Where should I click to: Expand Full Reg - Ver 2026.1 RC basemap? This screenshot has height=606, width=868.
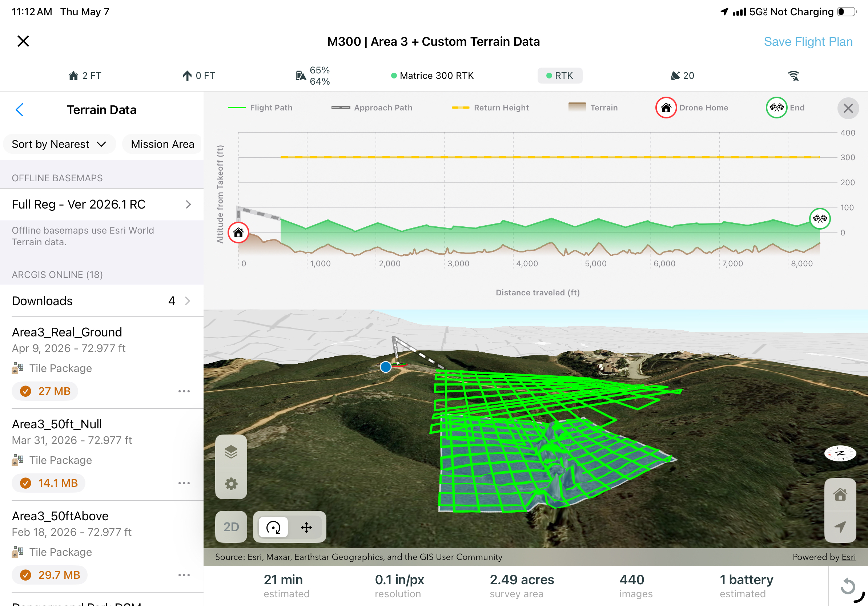point(102,205)
